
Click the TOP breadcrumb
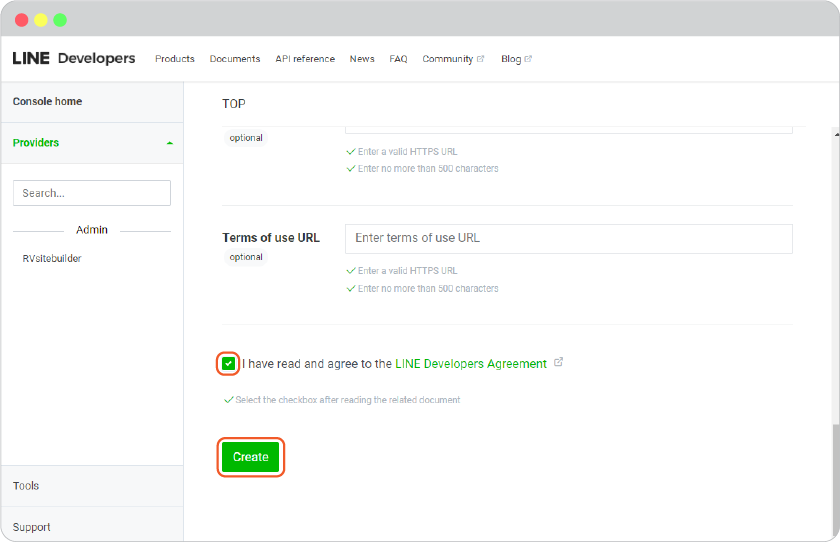pos(234,104)
